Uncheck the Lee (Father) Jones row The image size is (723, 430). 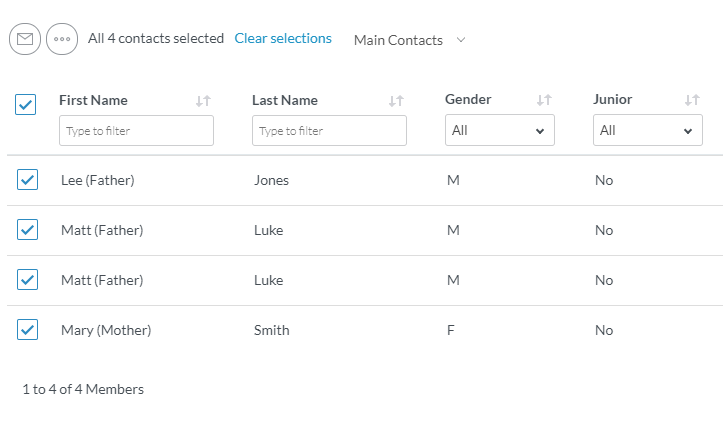click(27, 180)
